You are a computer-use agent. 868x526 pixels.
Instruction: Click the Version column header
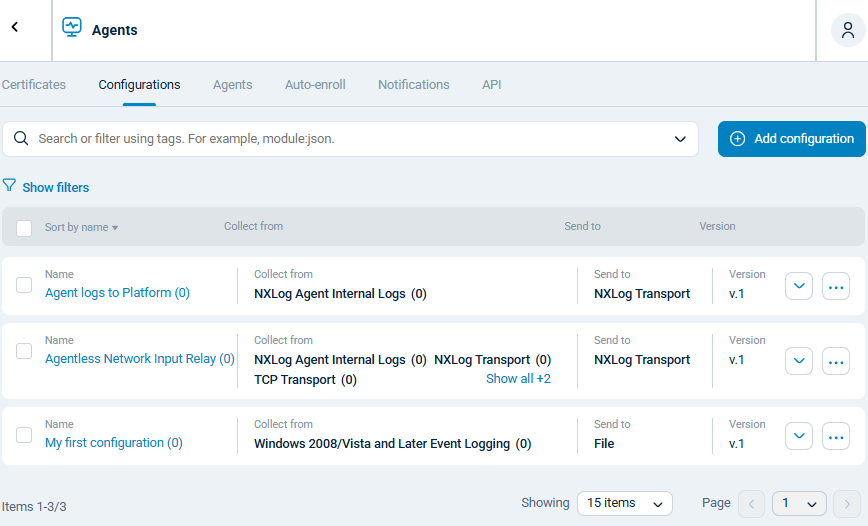point(717,226)
